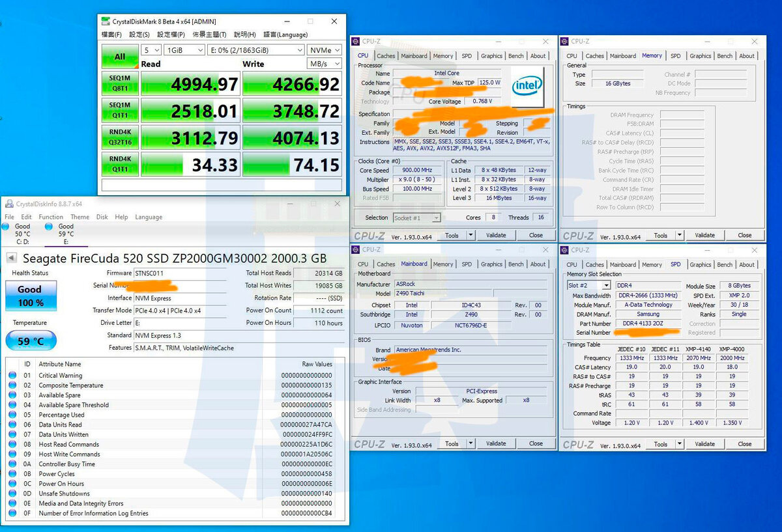
Task: Click the status circle for Percentage Used
Action: pyautogui.click(x=12, y=415)
